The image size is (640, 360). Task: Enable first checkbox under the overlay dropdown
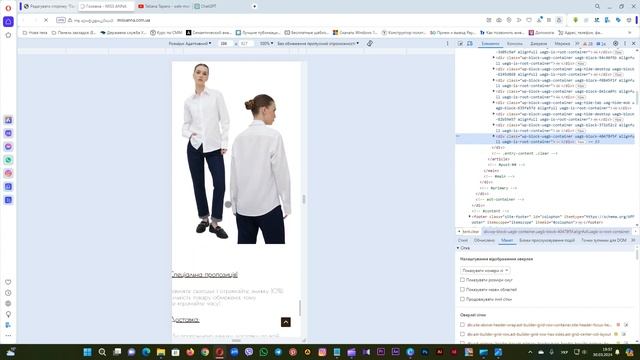pyautogui.click(x=462, y=280)
